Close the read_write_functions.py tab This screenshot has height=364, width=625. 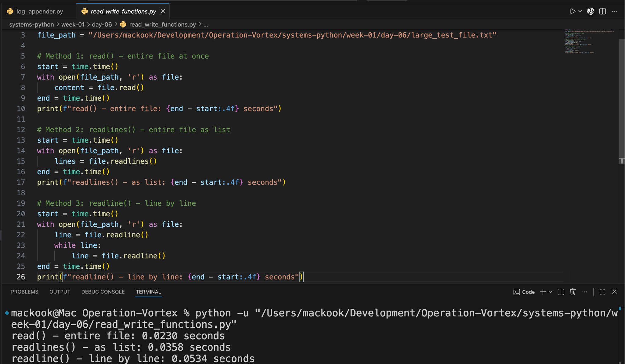click(163, 11)
